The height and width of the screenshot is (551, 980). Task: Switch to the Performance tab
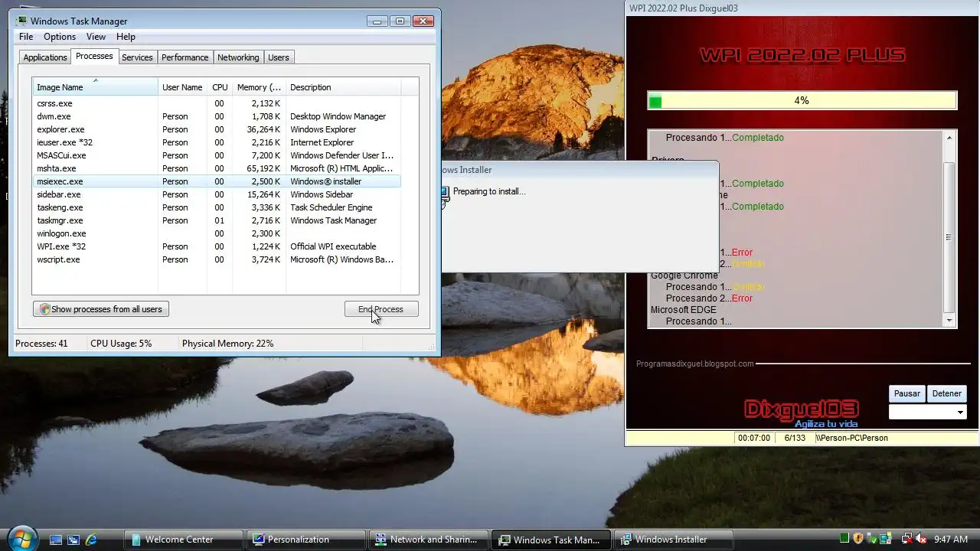[185, 57]
